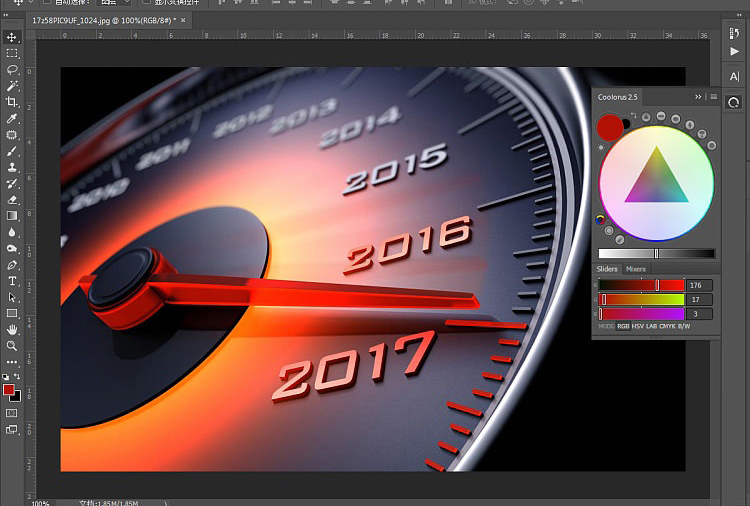Image resolution: width=750 pixels, height=506 pixels.
Task: Open the Actions panel play icon
Action: click(734, 51)
